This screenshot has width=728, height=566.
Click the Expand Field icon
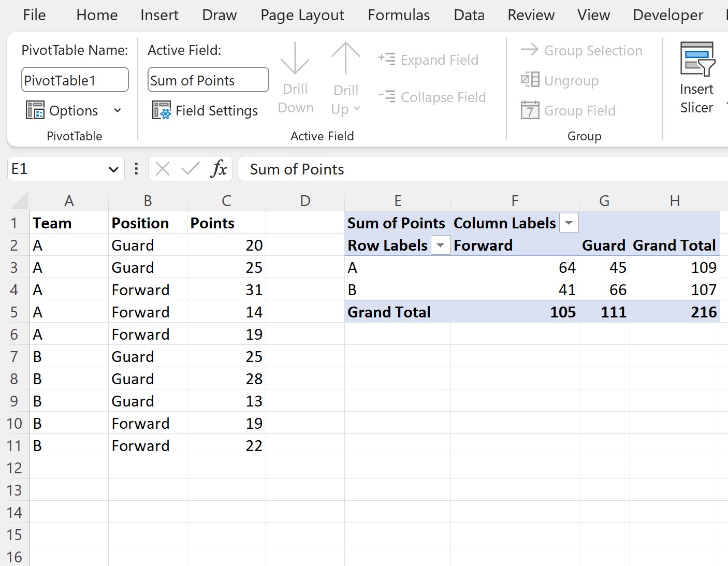point(387,59)
